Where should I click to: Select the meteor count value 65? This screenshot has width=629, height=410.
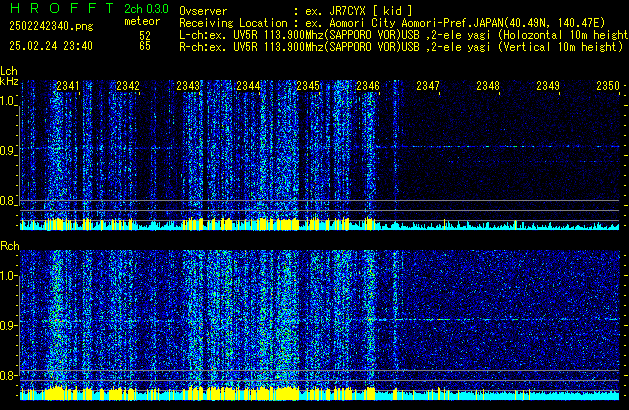click(x=145, y=46)
